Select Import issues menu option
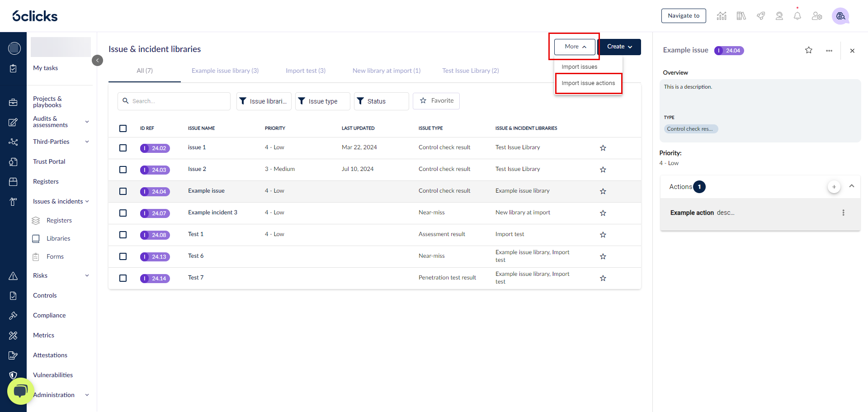 point(588,67)
